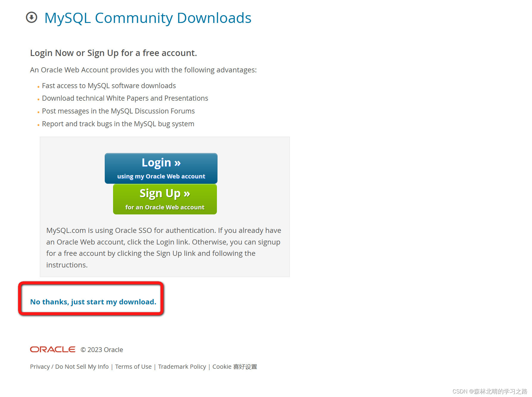Click 'using my Oracle Web account' subtitle
This screenshot has width=532, height=397.
click(x=161, y=176)
